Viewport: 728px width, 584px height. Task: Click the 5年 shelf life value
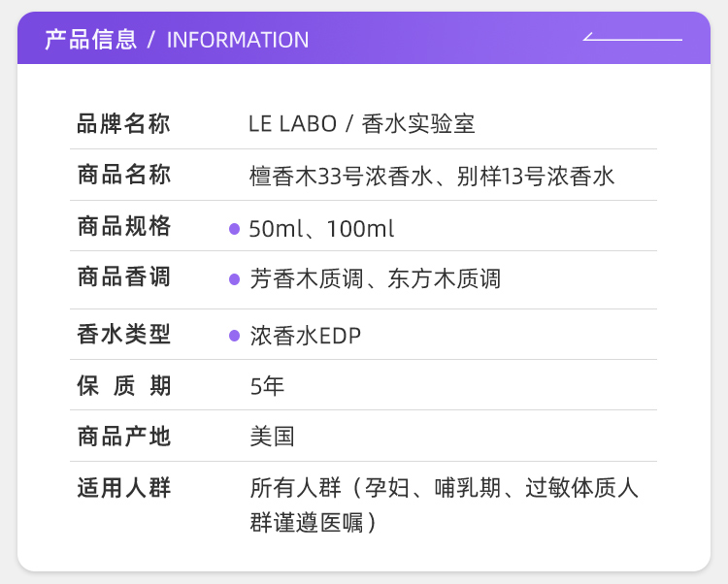tap(267, 386)
